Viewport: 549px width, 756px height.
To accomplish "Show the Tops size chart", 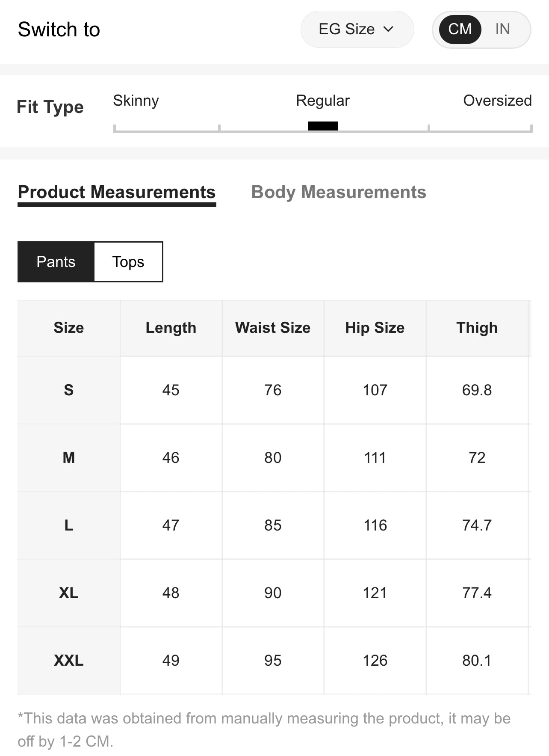I will 128,262.
